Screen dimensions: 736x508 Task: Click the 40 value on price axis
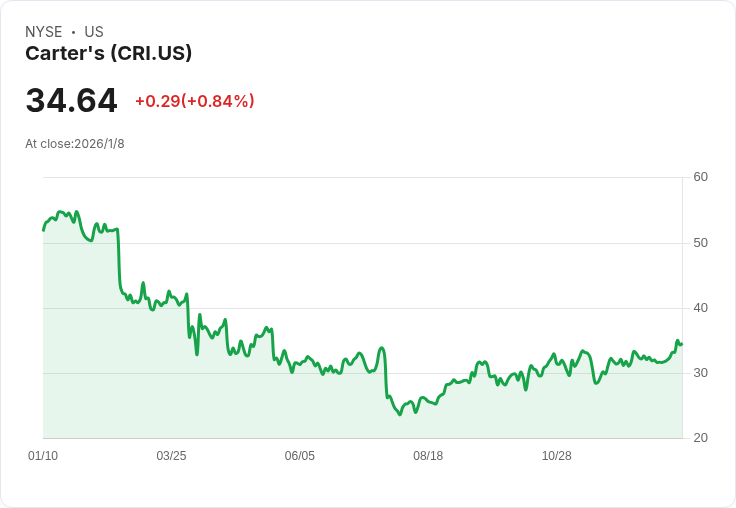pyautogui.click(x=700, y=308)
